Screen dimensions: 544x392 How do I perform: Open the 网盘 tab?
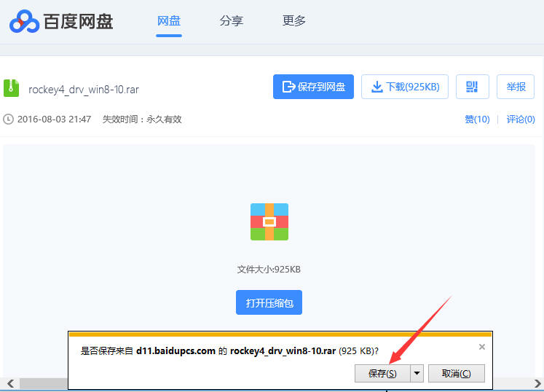coord(169,21)
